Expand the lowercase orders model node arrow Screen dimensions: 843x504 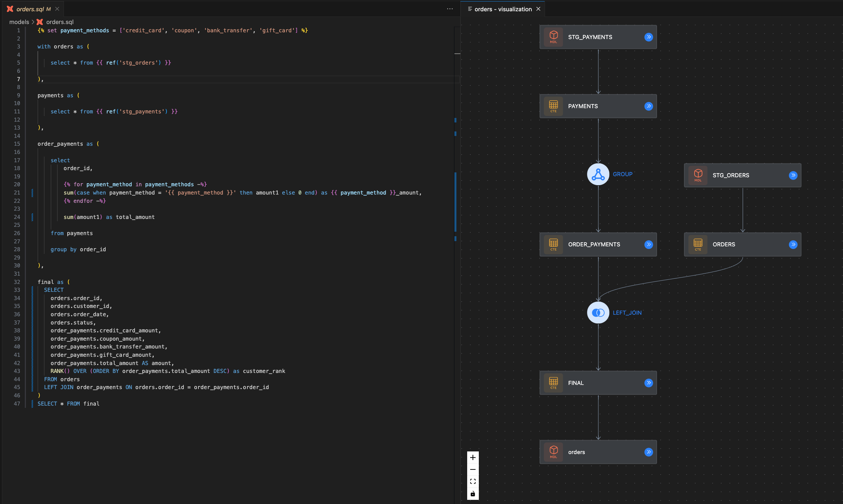coord(648,452)
